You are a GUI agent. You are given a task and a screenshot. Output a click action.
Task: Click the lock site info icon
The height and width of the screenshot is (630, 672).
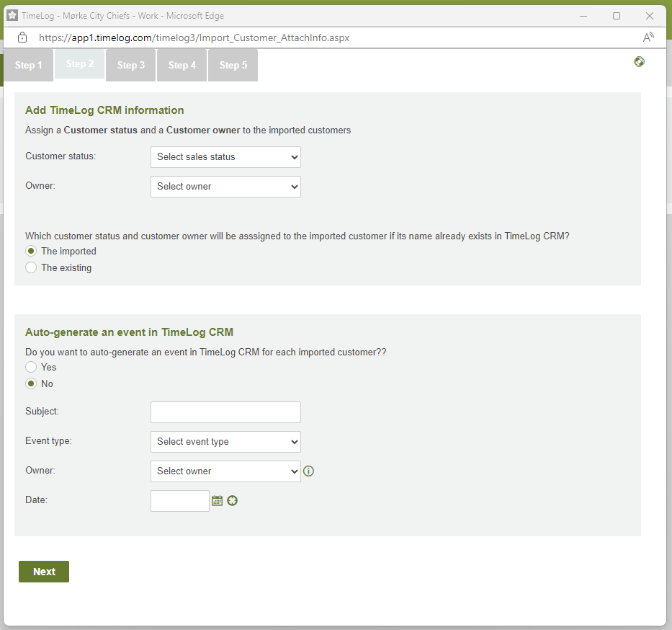point(22,37)
